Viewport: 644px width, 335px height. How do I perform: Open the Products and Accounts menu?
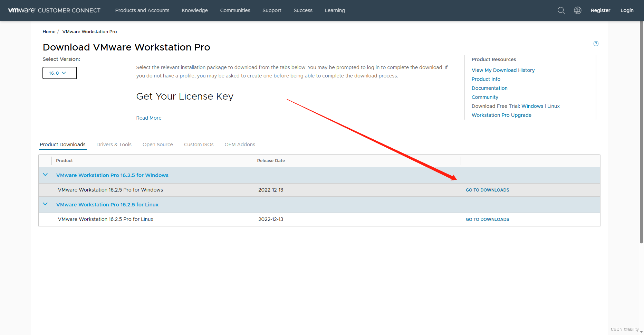(142, 10)
